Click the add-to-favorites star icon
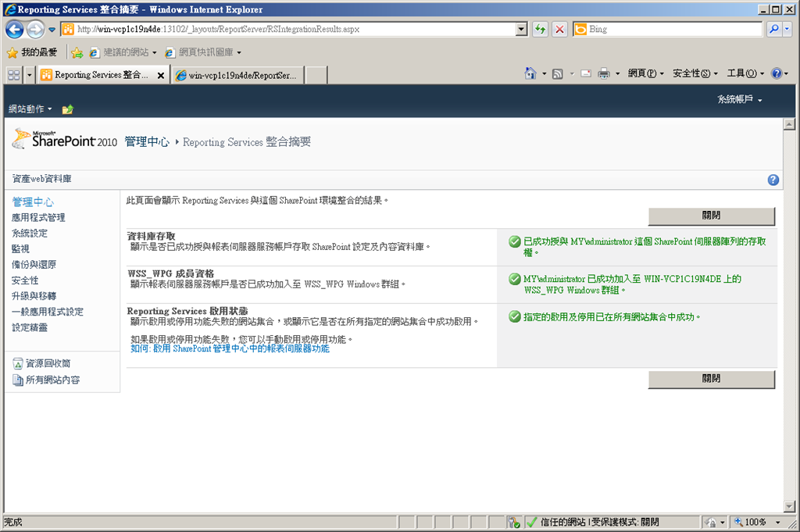 coord(77,52)
